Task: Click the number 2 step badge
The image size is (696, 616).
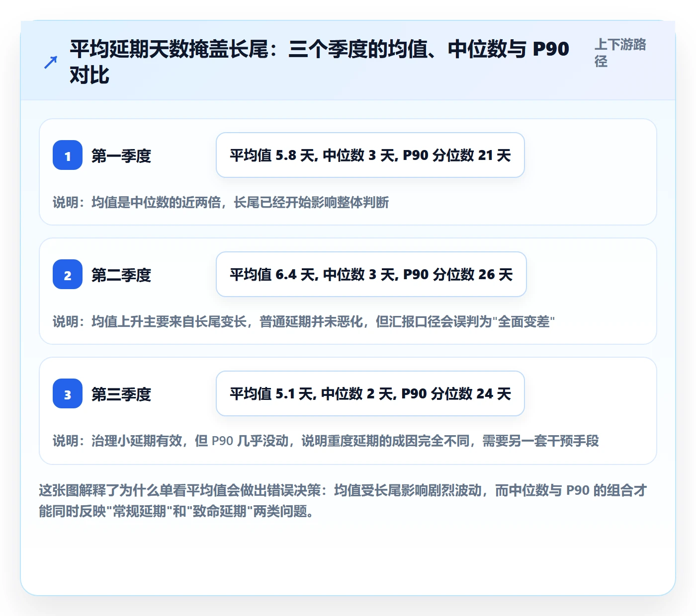Action: click(x=68, y=274)
